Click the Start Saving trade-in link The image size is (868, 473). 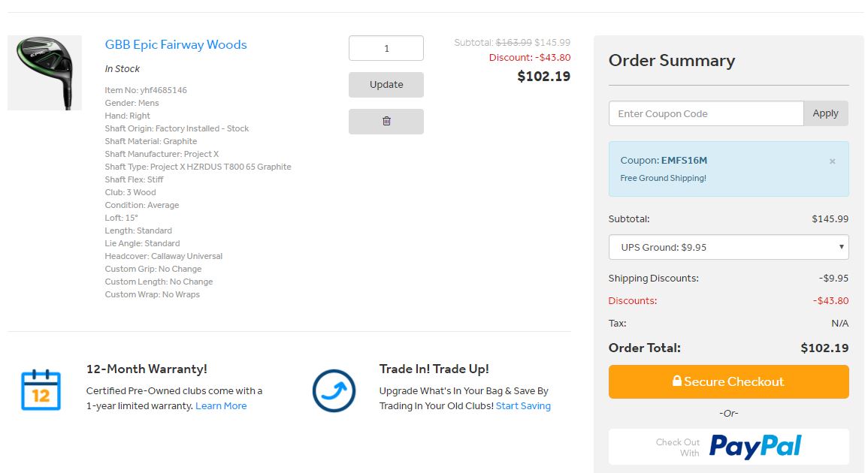click(x=523, y=406)
